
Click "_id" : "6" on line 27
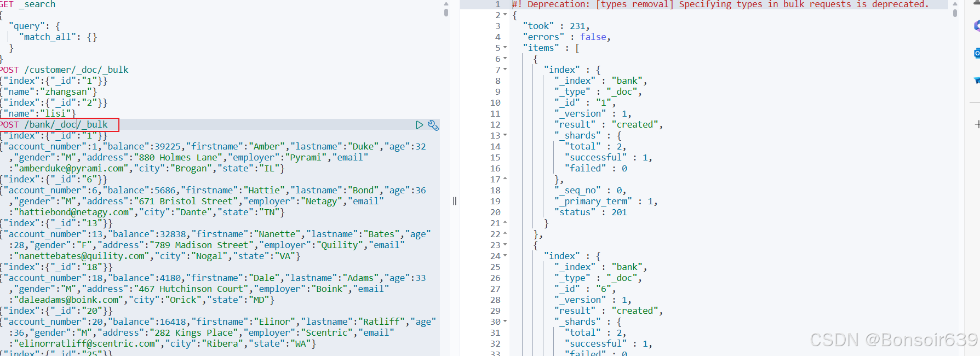point(585,289)
